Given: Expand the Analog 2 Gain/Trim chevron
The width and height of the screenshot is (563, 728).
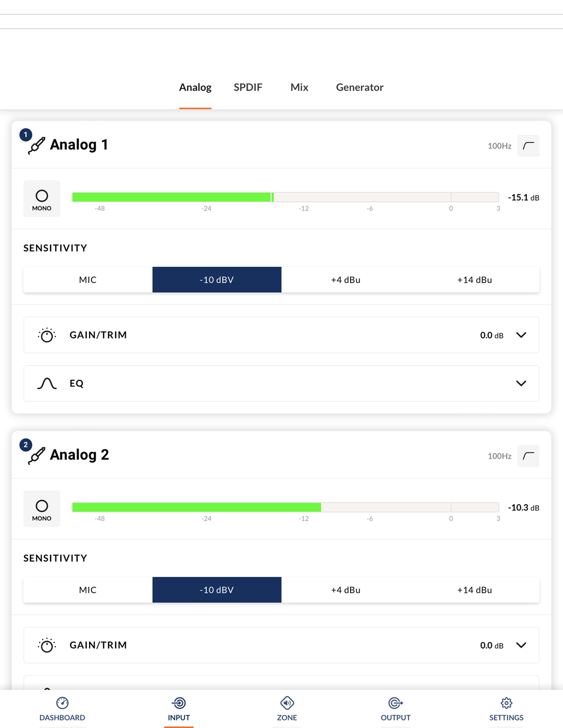Looking at the screenshot, I should 521,645.
